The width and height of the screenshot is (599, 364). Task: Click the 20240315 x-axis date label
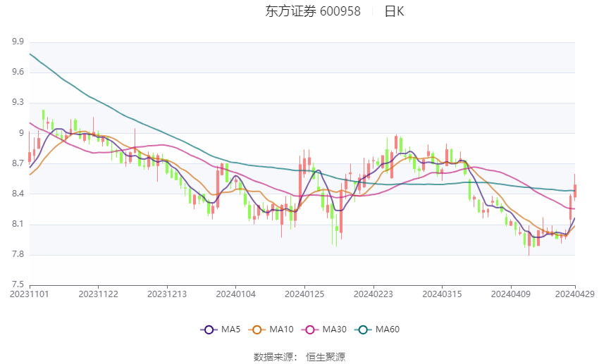(442, 294)
